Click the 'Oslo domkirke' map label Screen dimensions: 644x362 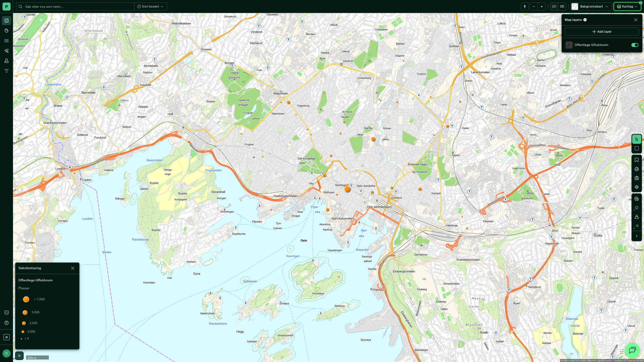click(x=366, y=186)
